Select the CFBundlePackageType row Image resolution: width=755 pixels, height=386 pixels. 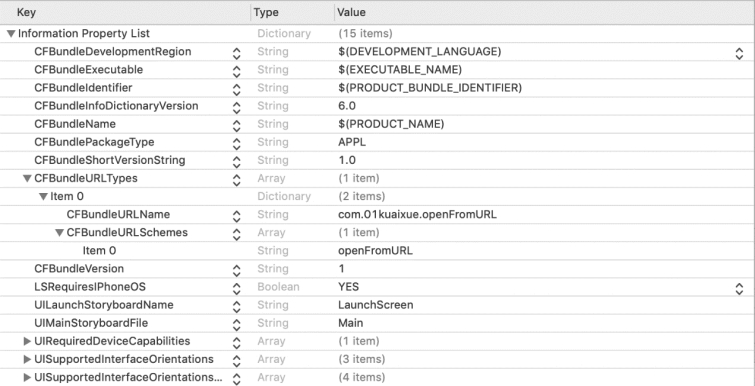[x=378, y=142]
